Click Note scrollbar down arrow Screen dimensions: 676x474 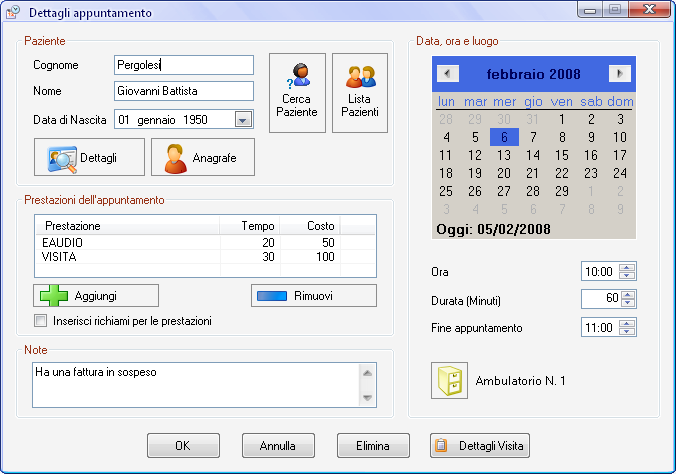[367, 398]
